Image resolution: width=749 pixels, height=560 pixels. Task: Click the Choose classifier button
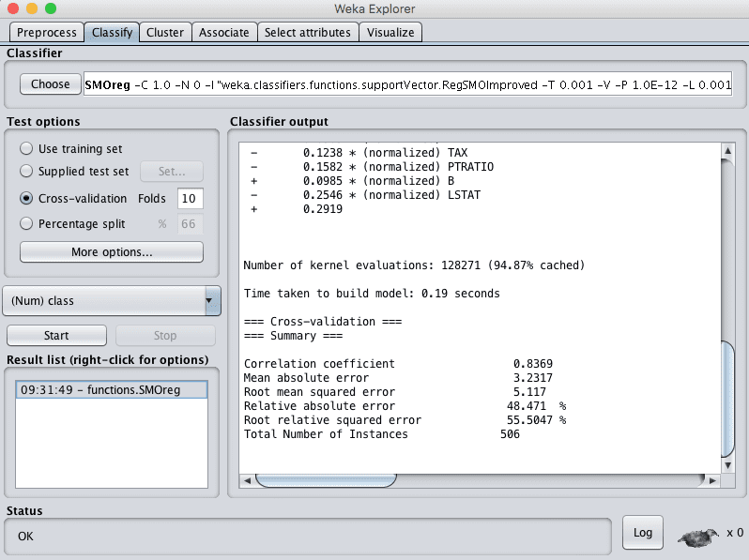click(x=50, y=84)
